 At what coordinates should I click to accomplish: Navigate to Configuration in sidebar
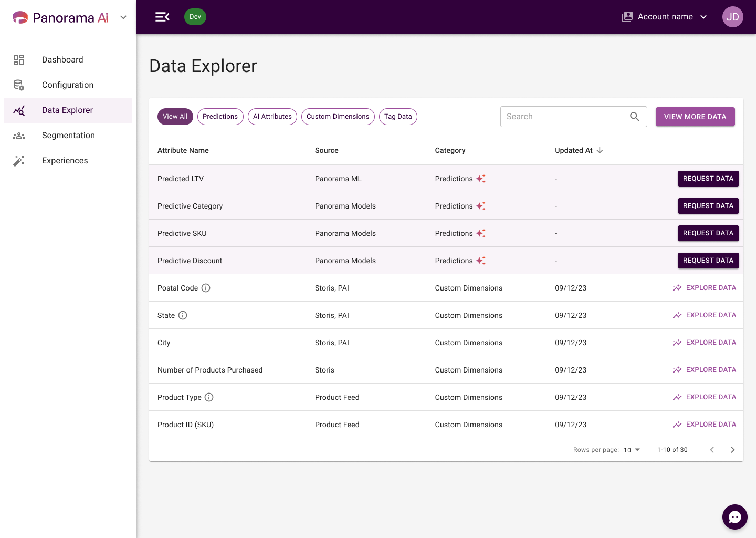68,85
